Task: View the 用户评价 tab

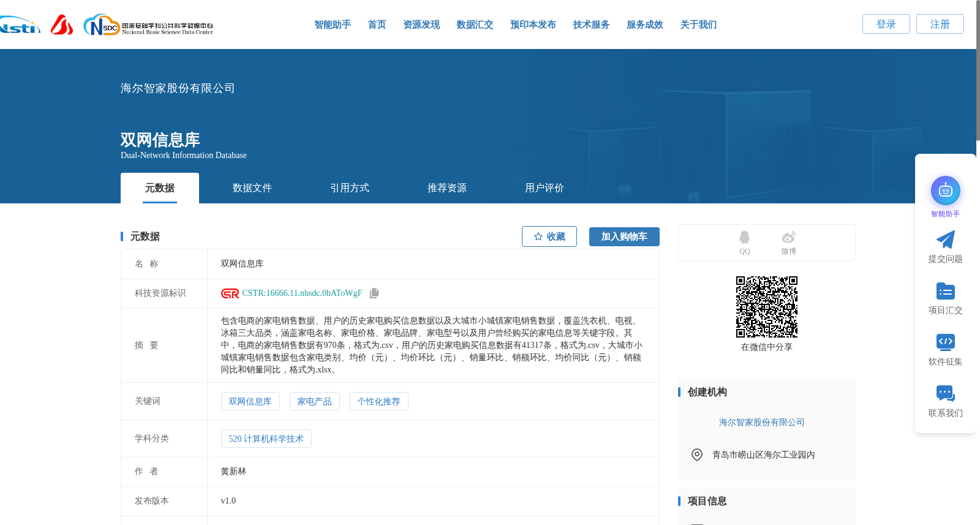Action: (545, 188)
